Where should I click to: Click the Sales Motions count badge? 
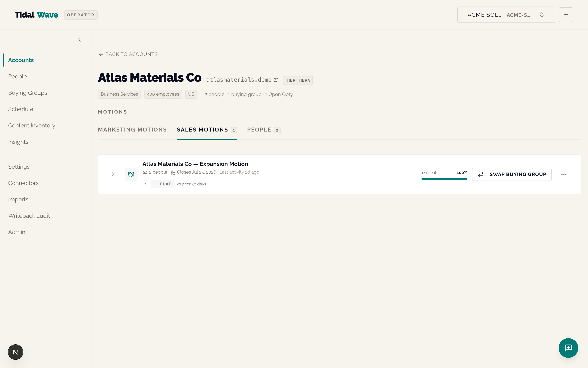[x=234, y=130]
